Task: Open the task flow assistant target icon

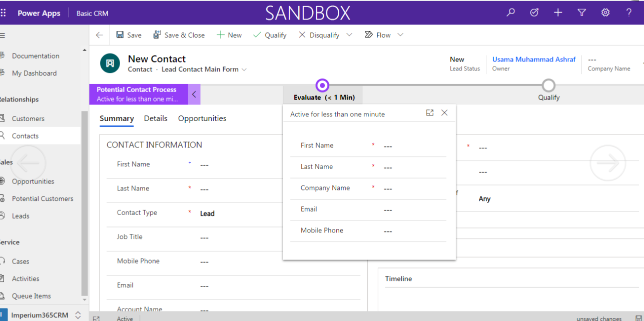Action: click(534, 13)
